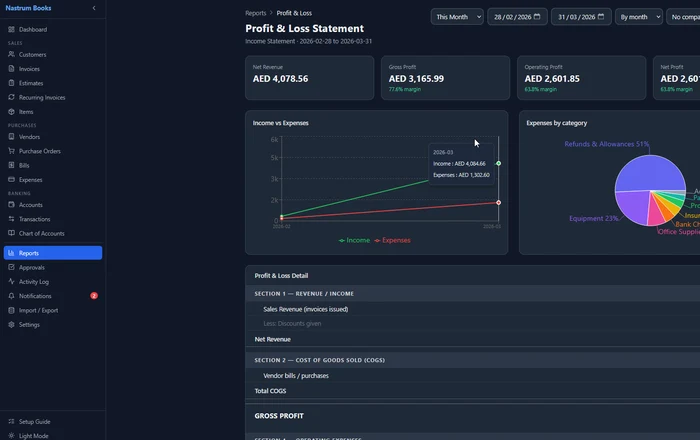Toggle the Expenses series in chart legend
Image resolution: width=700 pixels, height=440 pixels.
pyautogui.click(x=392, y=240)
